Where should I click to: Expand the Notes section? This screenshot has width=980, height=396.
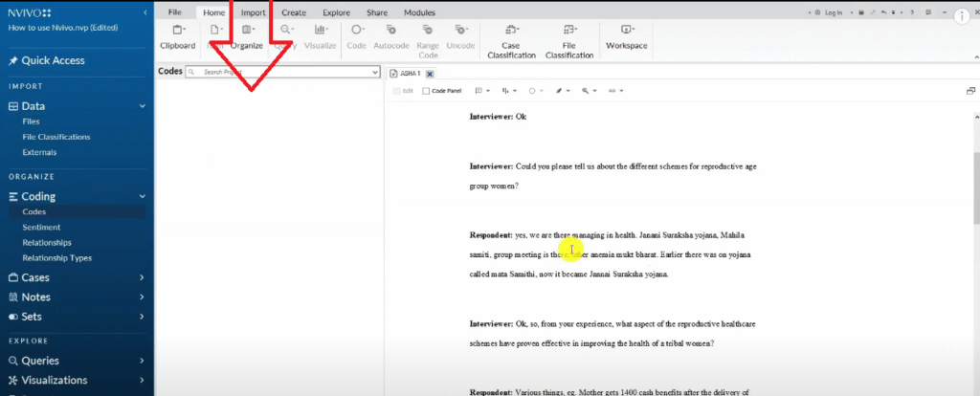(x=142, y=297)
